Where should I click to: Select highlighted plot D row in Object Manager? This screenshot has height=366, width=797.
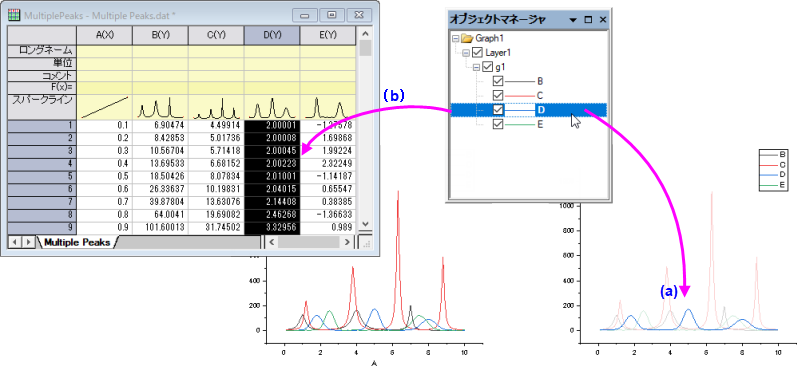coord(529,110)
